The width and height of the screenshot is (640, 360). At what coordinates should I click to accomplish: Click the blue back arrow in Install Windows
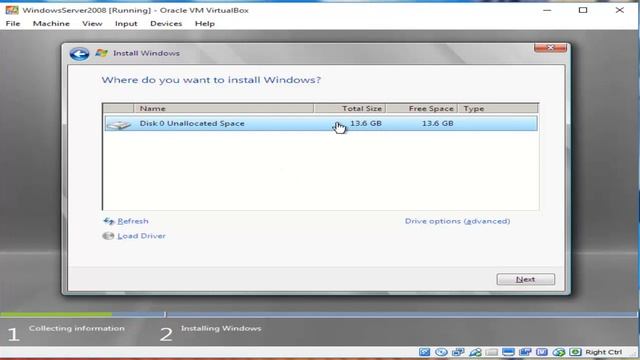79,53
